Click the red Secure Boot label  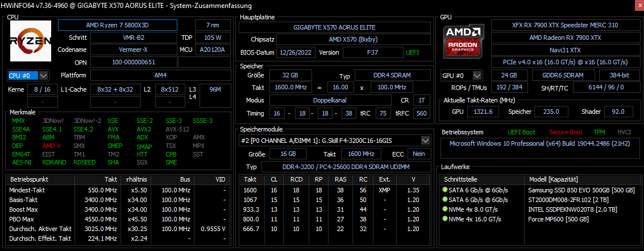[x=566, y=132]
